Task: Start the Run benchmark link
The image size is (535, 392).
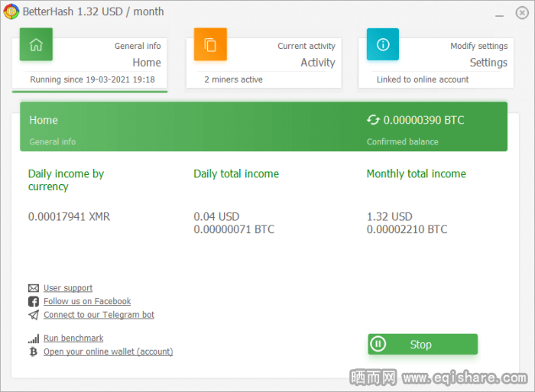Action: tap(73, 338)
